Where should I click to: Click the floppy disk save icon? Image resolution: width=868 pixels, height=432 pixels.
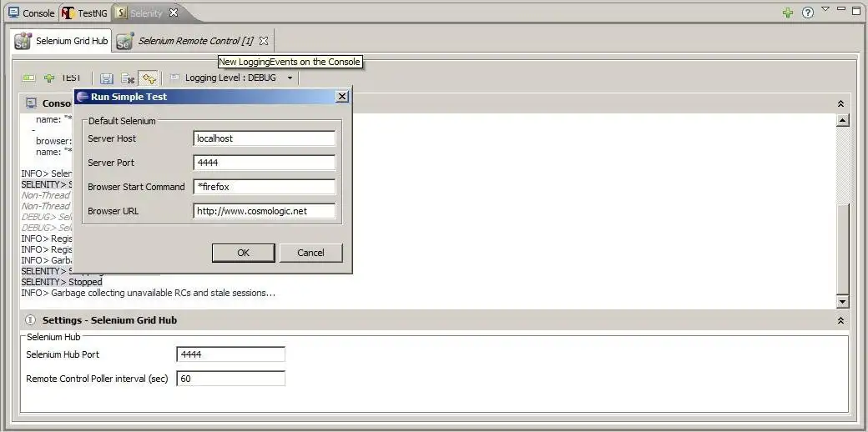click(107, 78)
